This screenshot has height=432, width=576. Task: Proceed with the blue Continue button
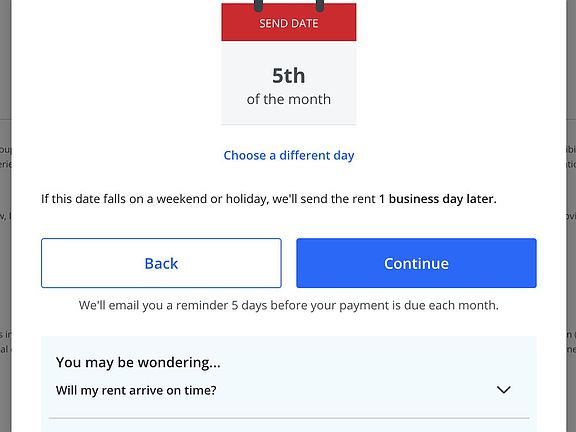click(416, 263)
